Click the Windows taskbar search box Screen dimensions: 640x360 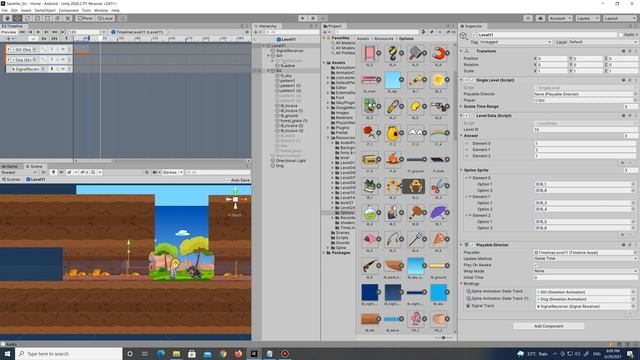[69, 353]
